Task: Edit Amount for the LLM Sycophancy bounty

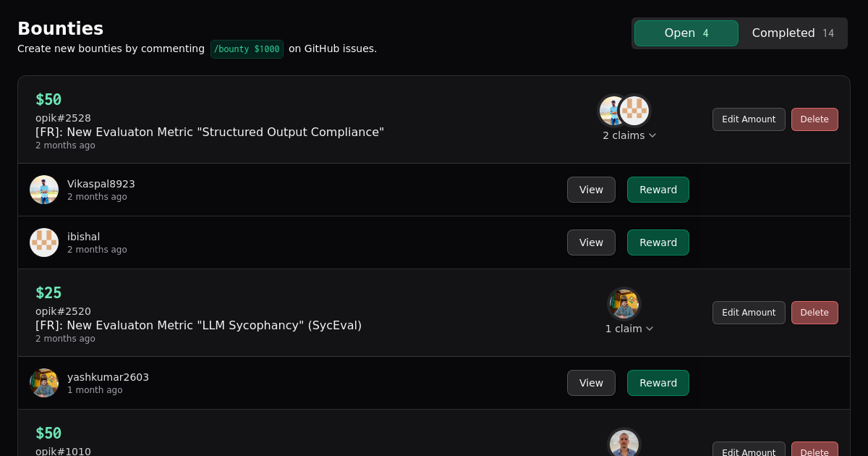Action: pos(749,313)
